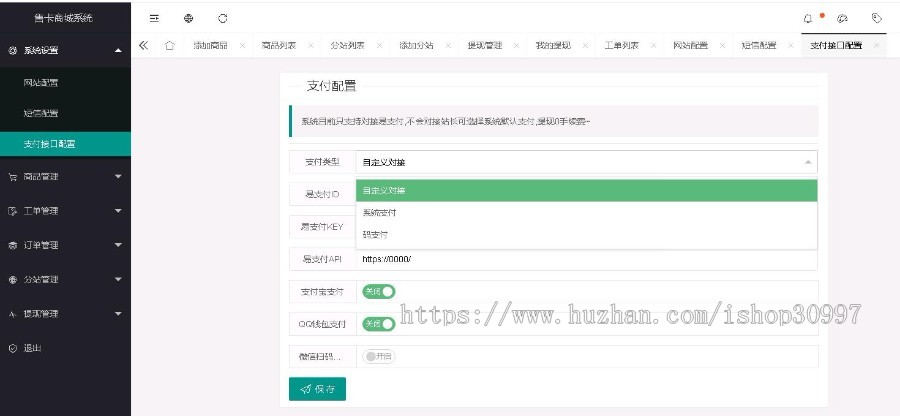Close the 支付接口配置 tab
The width and height of the screenshot is (900, 416).
pyautogui.click(x=876, y=46)
